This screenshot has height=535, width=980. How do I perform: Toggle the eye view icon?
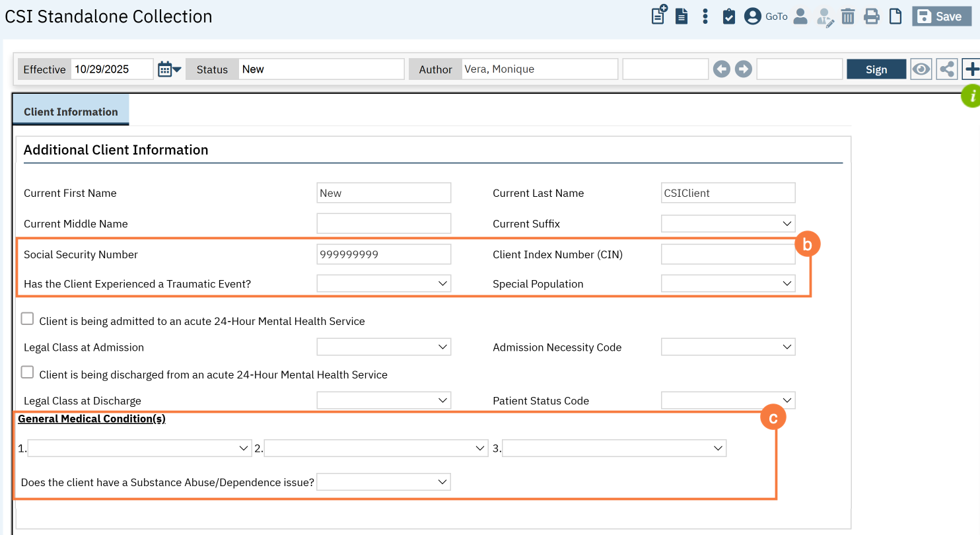click(x=921, y=69)
